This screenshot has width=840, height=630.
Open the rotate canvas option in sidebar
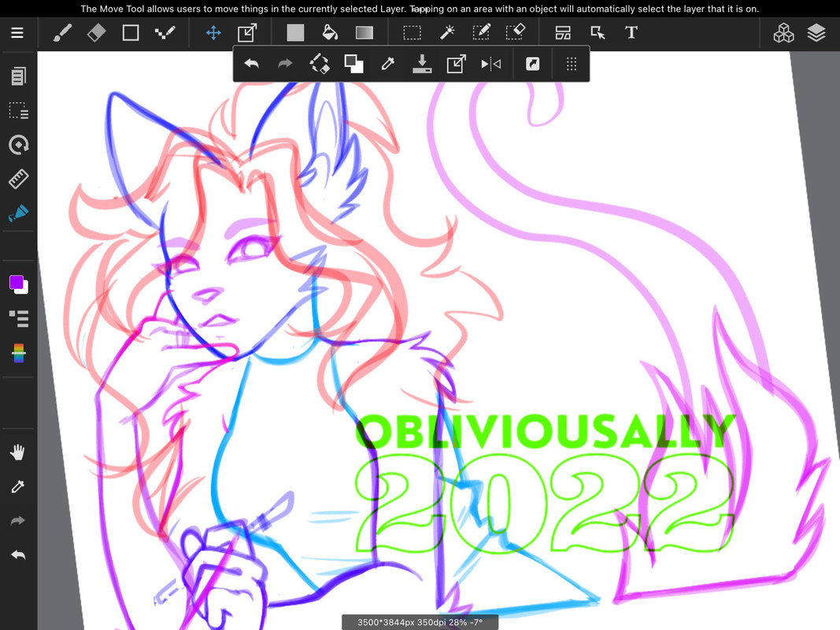coord(19,145)
